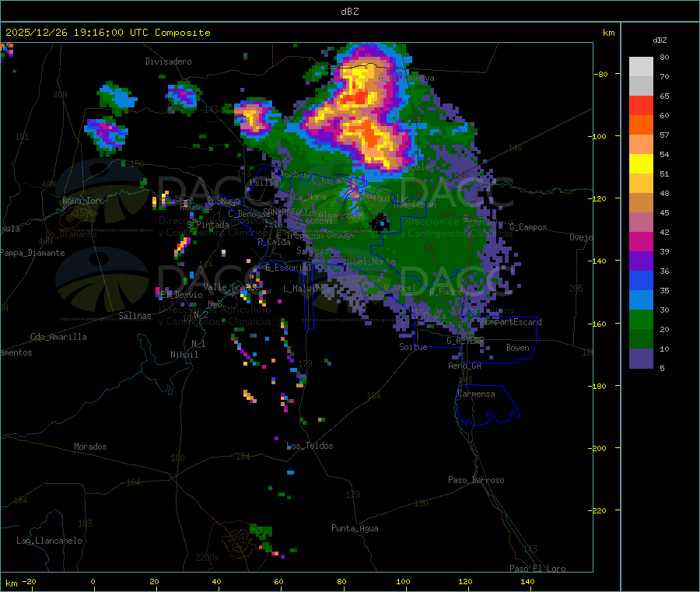Screen dimensions: 700x592
Task: Click the El_Desvio map label
Action: (x=181, y=295)
